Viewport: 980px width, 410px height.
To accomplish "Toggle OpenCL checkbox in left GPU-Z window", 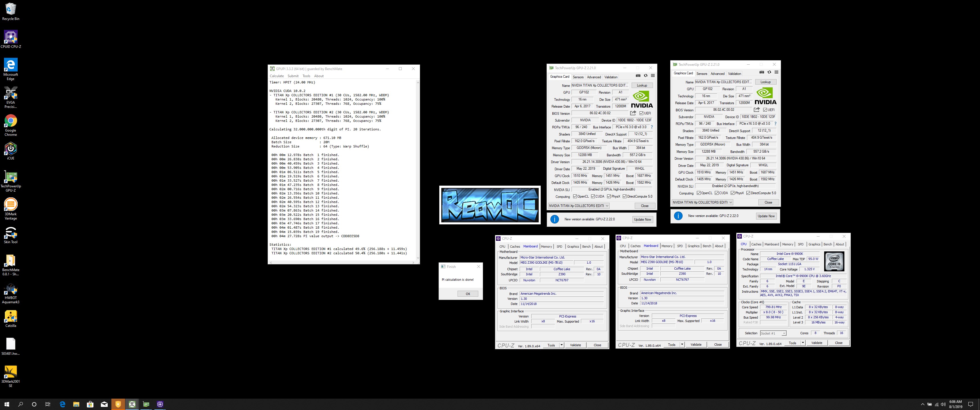I will [x=575, y=197].
